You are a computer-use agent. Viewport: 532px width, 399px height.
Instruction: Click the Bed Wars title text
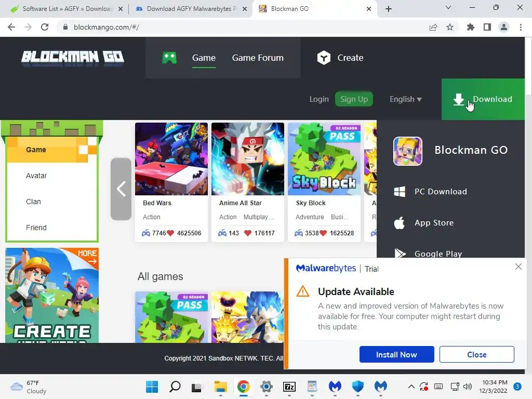click(x=157, y=203)
